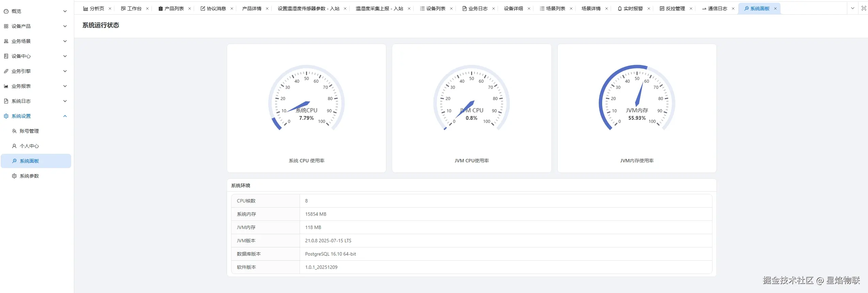Click the 账号管理 users icon
The width and height of the screenshot is (868, 293).
tap(14, 131)
